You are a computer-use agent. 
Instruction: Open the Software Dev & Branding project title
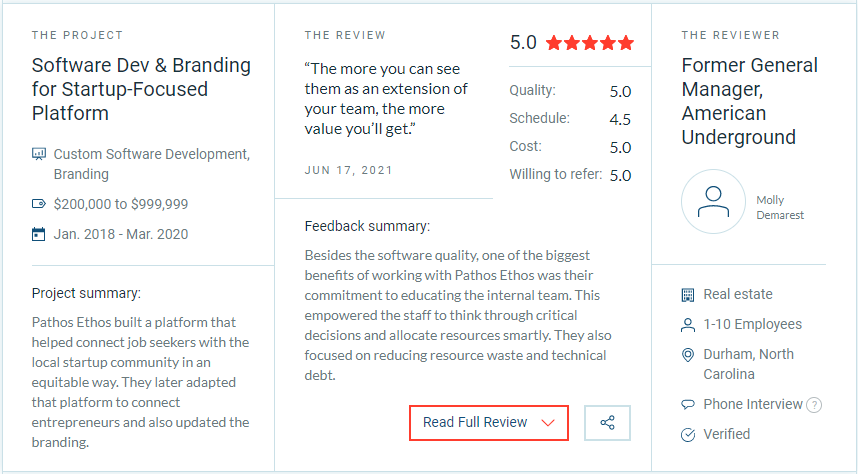coord(141,89)
